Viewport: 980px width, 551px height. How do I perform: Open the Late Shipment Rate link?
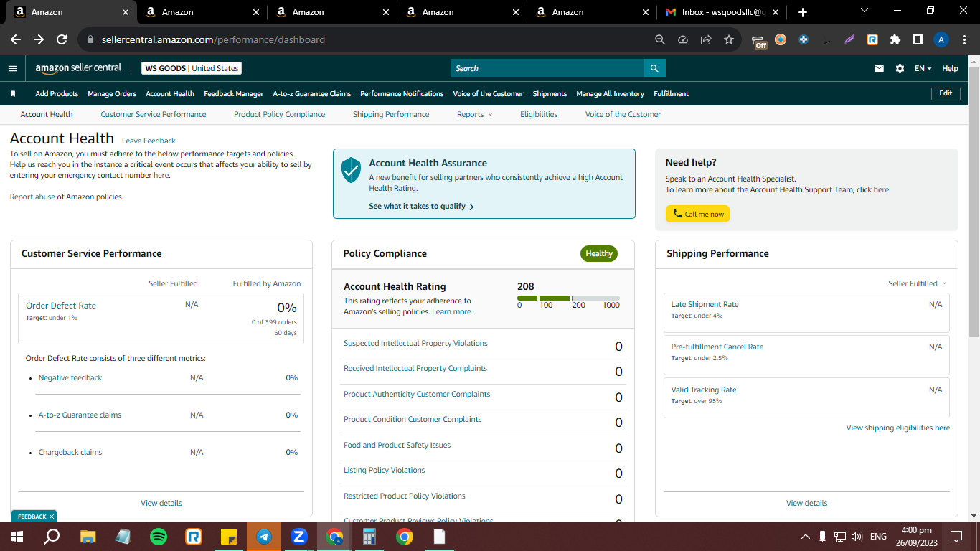click(x=705, y=304)
